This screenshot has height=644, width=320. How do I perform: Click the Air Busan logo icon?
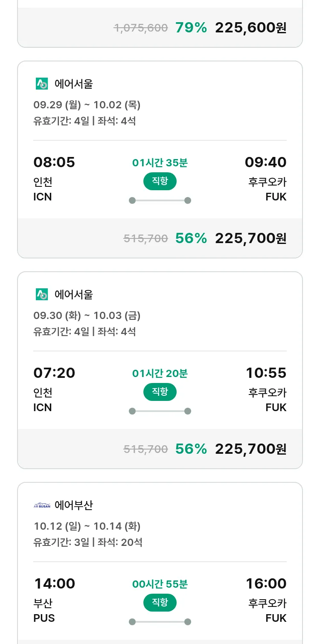[x=42, y=505]
